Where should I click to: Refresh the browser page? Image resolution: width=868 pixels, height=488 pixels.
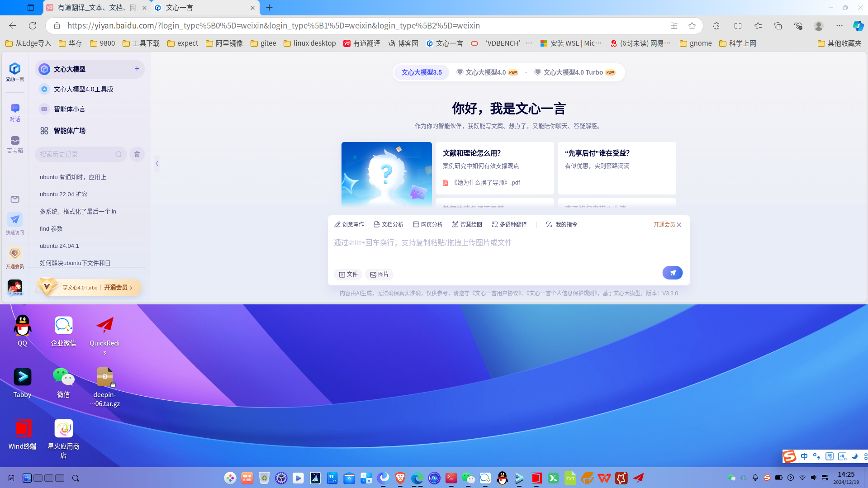pyautogui.click(x=33, y=26)
